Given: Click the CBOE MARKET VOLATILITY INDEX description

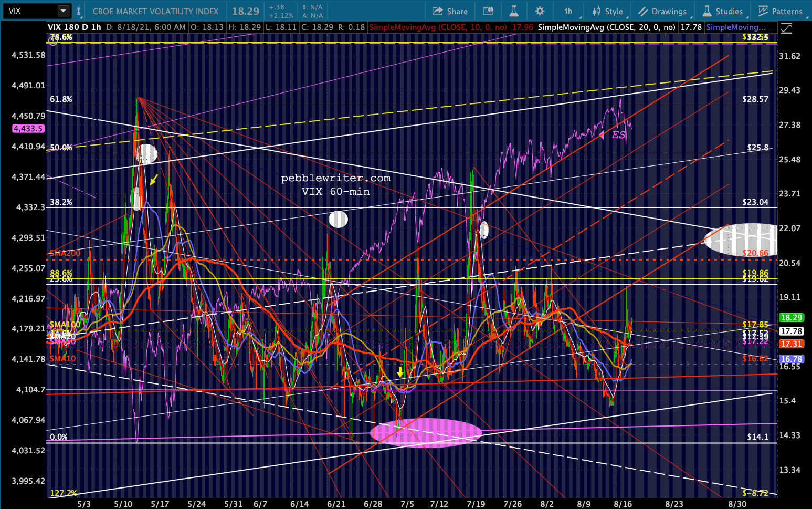Looking at the screenshot, I should coord(155,11).
